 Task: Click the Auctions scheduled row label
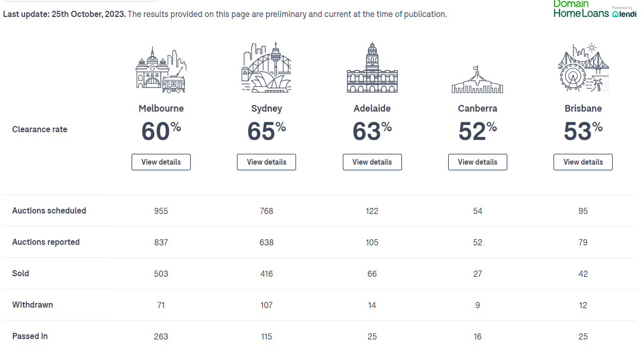click(x=49, y=211)
